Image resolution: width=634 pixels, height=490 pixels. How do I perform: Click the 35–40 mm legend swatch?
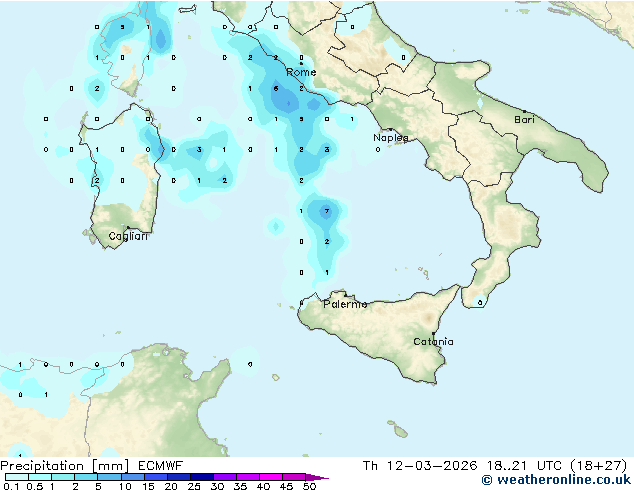tap(247, 477)
